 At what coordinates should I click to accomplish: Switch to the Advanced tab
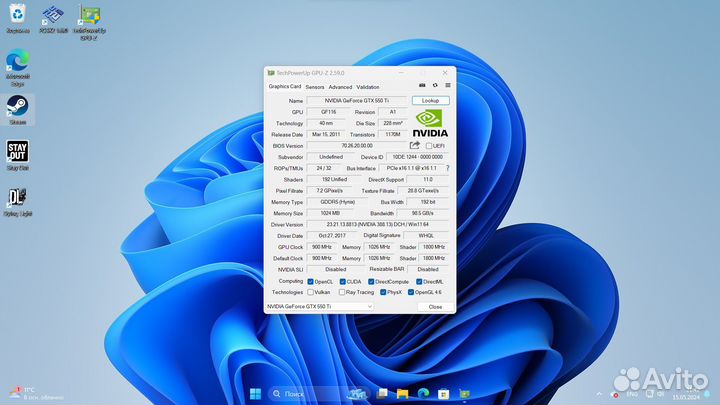click(x=340, y=87)
